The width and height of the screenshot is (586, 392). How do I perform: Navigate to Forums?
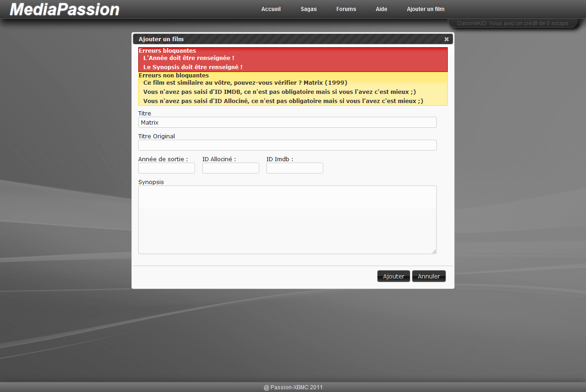346,9
